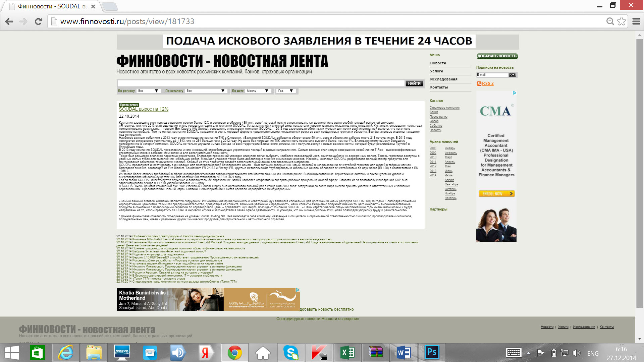This screenshot has width=644, height=362.
Task: Click the Услуги menu item
Action: [x=436, y=71]
